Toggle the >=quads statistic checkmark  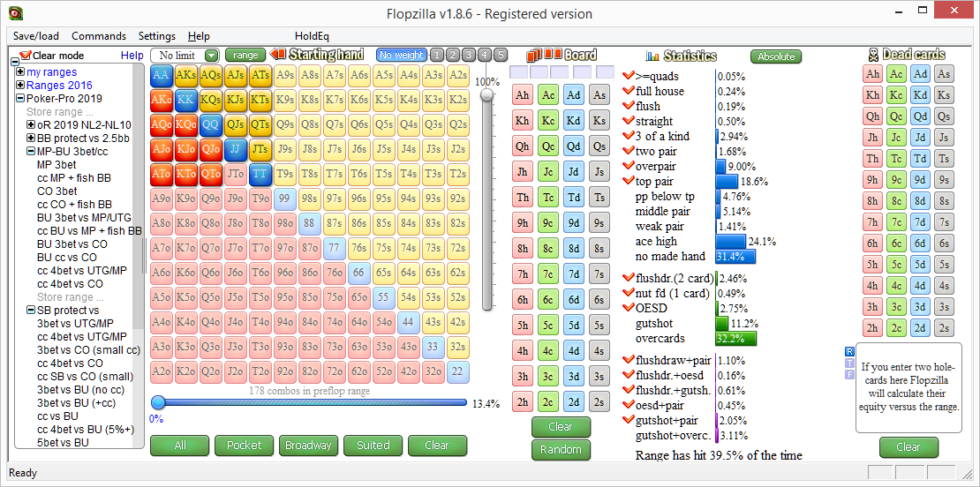click(628, 76)
